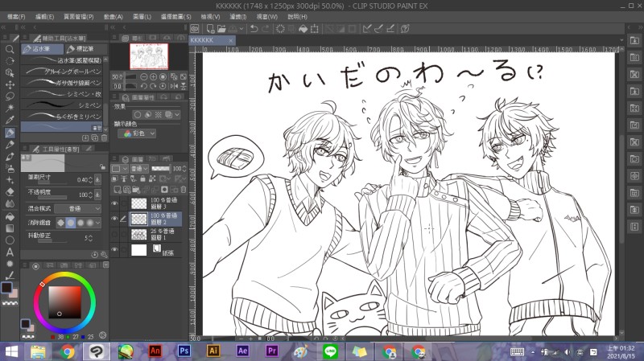The height and width of the screenshot is (361, 644).
Task: Delete sub tool with trash icon
Action: (x=104, y=138)
